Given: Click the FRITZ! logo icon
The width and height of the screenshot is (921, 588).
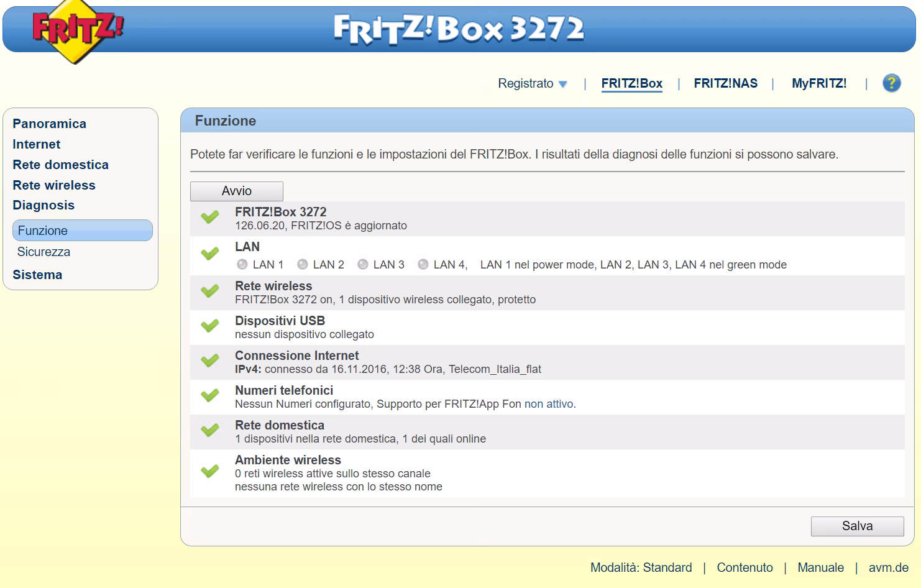Looking at the screenshot, I should pos(78,32).
